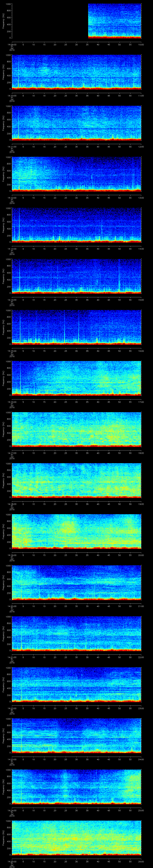Pick the spectrogram for minute 14:17:00

(77, 429)
